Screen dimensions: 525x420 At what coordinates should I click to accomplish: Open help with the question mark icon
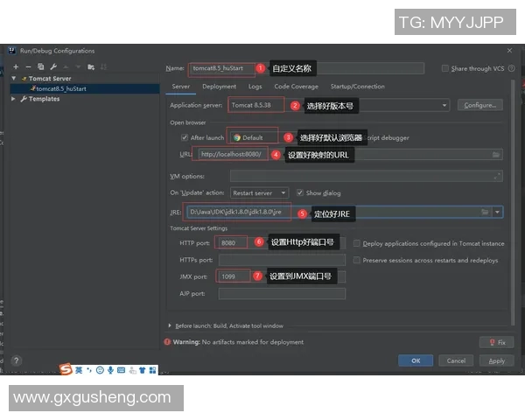pyautogui.click(x=16, y=360)
